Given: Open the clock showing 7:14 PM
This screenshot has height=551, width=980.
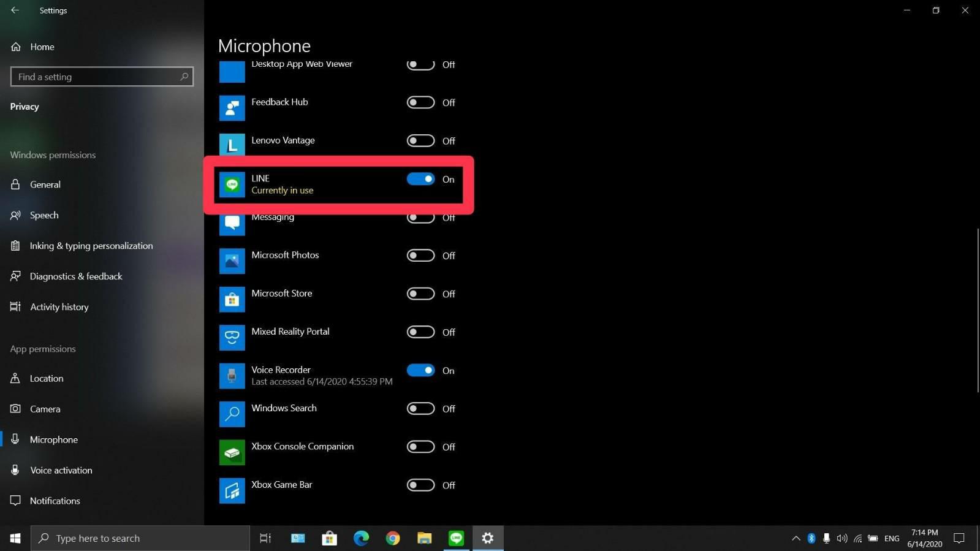Looking at the screenshot, I should 924,538.
